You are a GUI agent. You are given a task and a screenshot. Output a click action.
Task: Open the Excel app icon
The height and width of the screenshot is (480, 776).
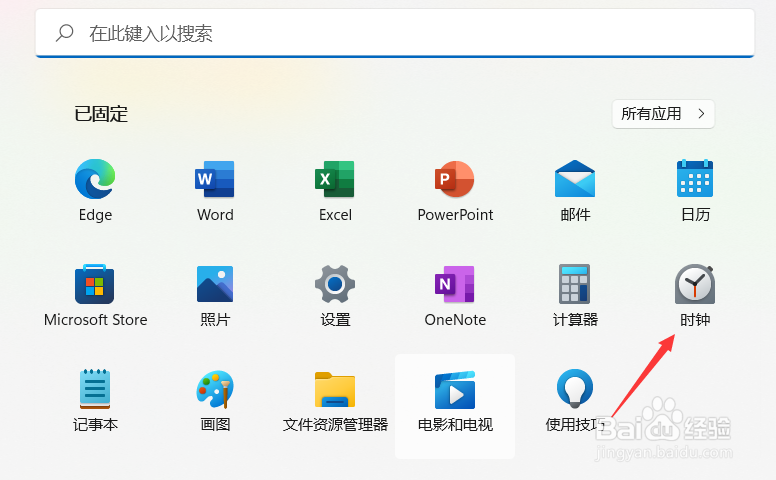[335, 179]
